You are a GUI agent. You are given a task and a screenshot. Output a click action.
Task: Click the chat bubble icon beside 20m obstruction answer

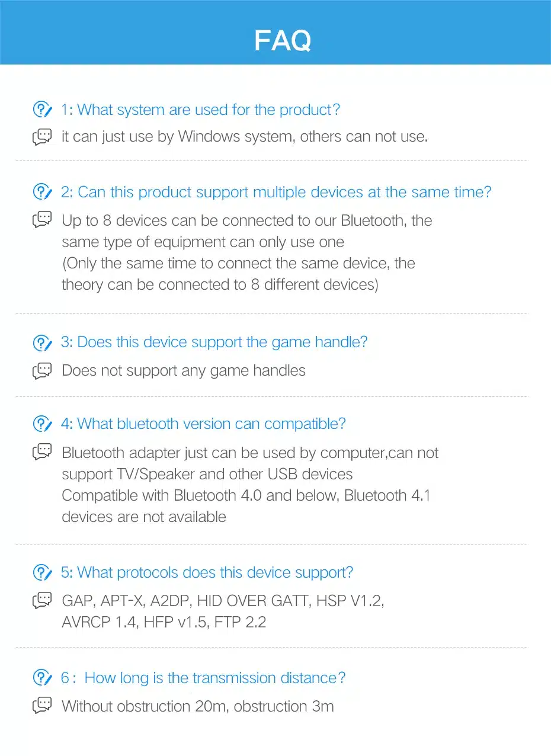(42, 706)
